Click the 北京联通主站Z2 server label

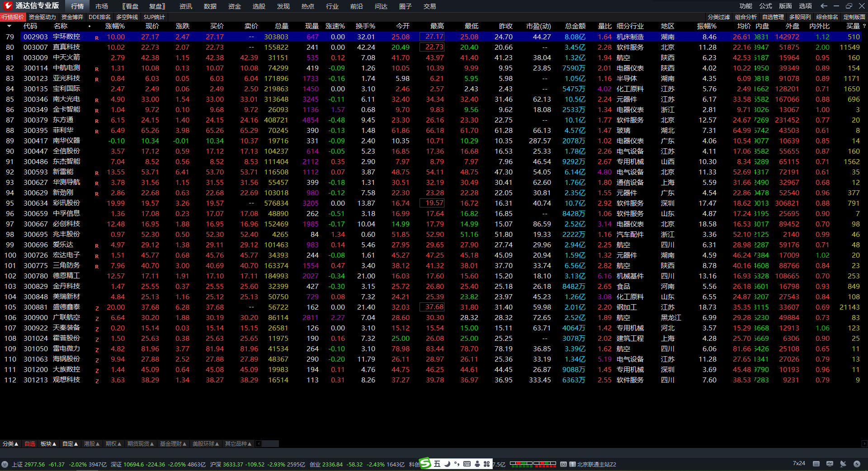point(596,465)
